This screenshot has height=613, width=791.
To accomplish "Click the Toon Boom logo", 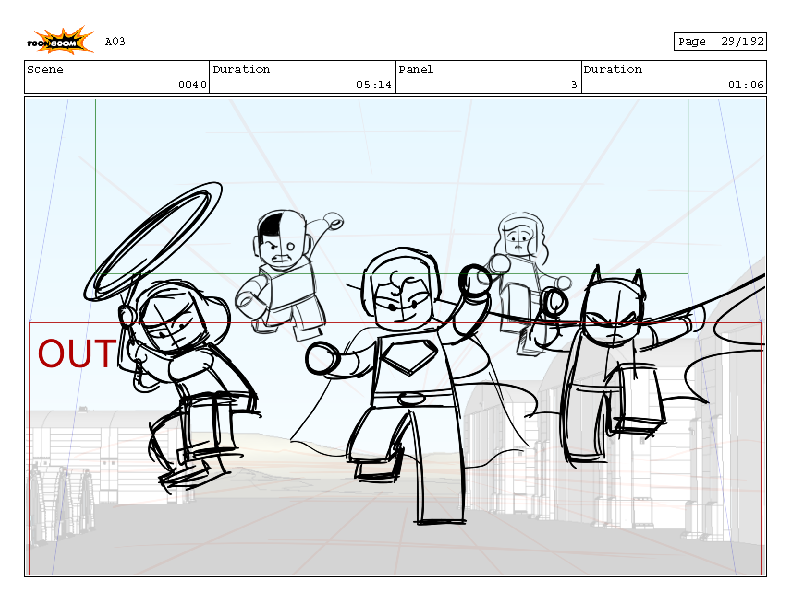I will (x=60, y=40).
